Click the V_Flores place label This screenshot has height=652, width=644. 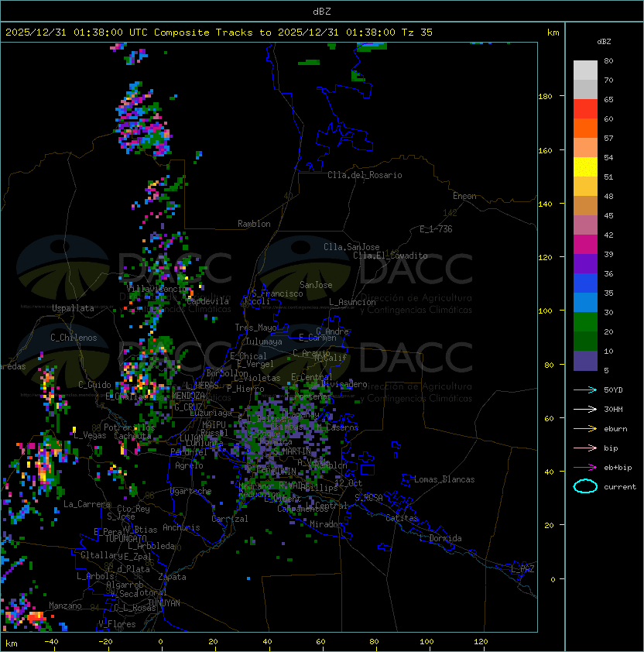tap(117, 624)
